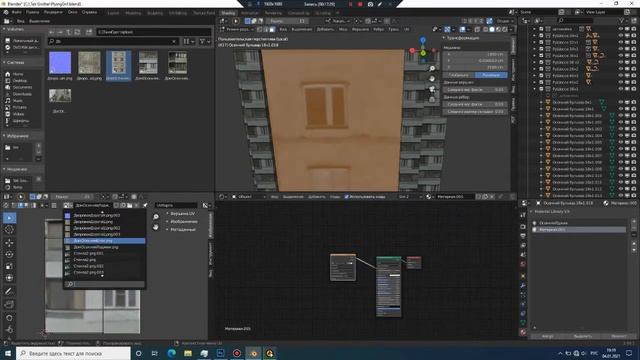Select Локально in Transform panel
This screenshot has height=360, width=640.
click(491, 75)
